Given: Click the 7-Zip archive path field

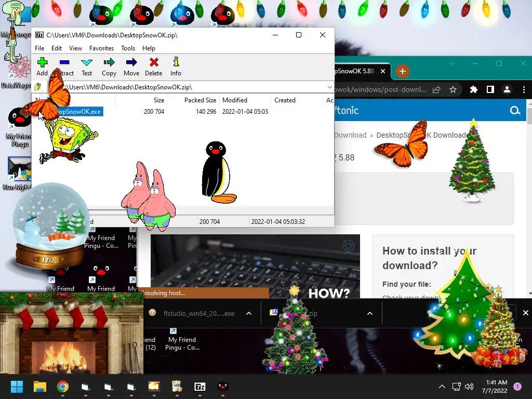Looking at the screenshot, I should point(190,87).
